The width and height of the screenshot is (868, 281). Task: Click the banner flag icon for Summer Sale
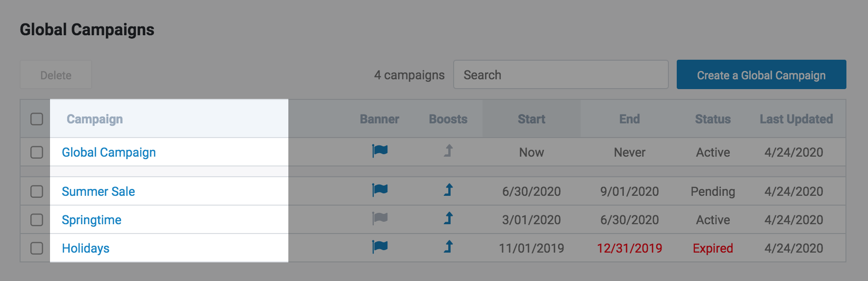(x=380, y=189)
